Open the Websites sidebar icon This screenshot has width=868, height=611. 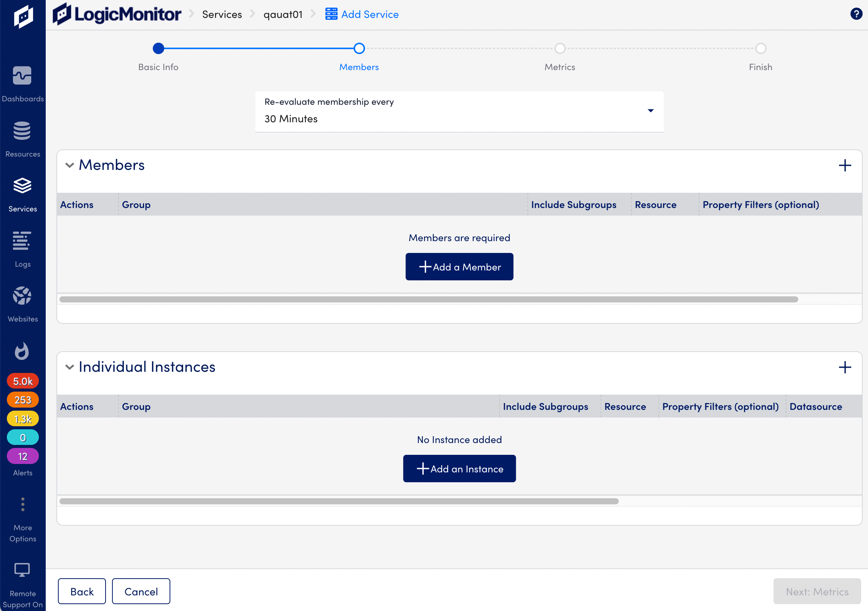[x=22, y=296]
